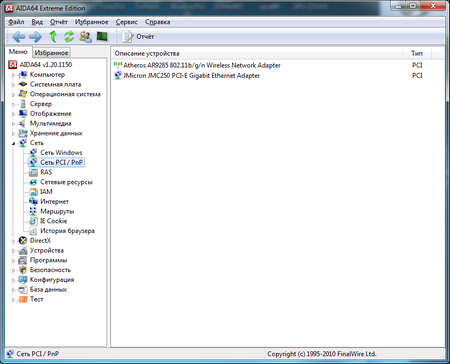
Task: Click the DirectX yellow X icon
Action: (x=23, y=241)
